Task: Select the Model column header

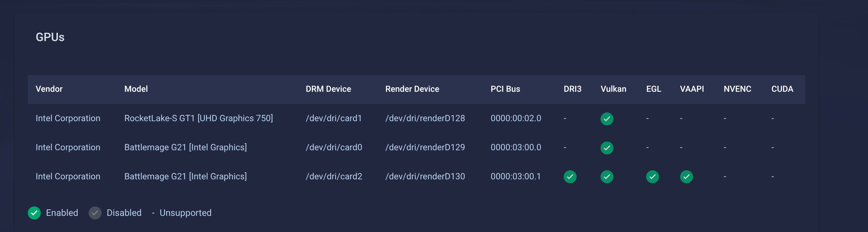Action: [x=136, y=89]
